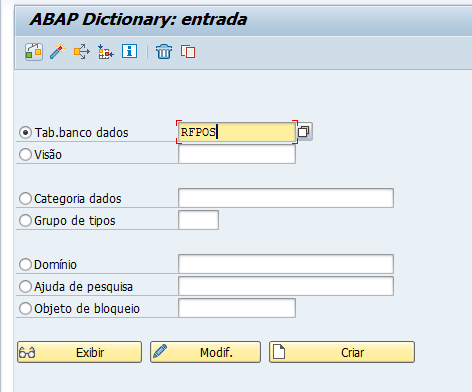This screenshot has height=392, width=472.
Task: Click the Ajuda de pesquisa input field
Action: pyautogui.click(x=286, y=286)
